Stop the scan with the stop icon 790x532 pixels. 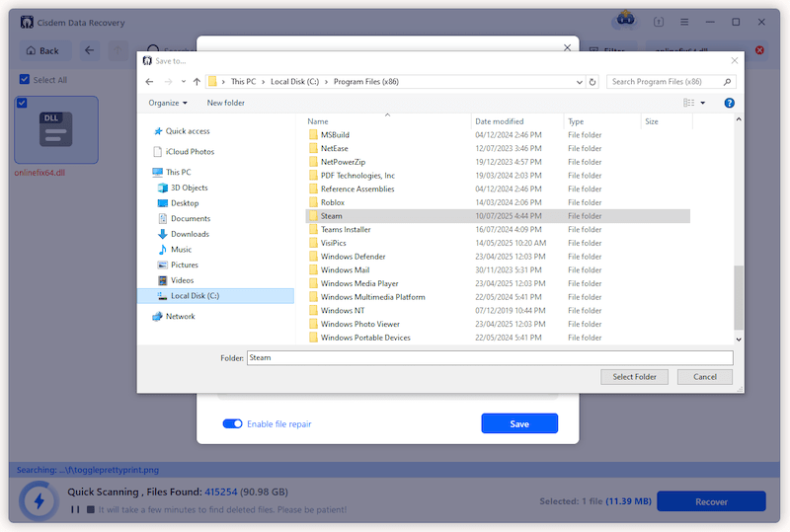(91, 509)
